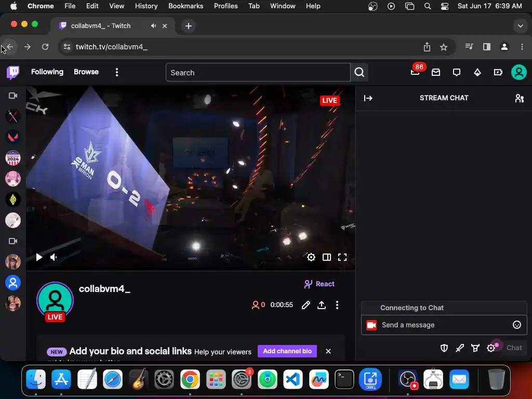Bookmark this page with the star
Viewport: 532px width, 399px height.
[x=444, y=47]
